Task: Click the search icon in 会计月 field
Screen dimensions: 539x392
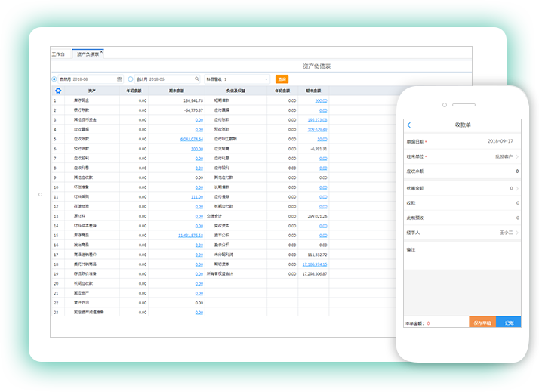Action: pyautogui.click(x=197, y=79)
